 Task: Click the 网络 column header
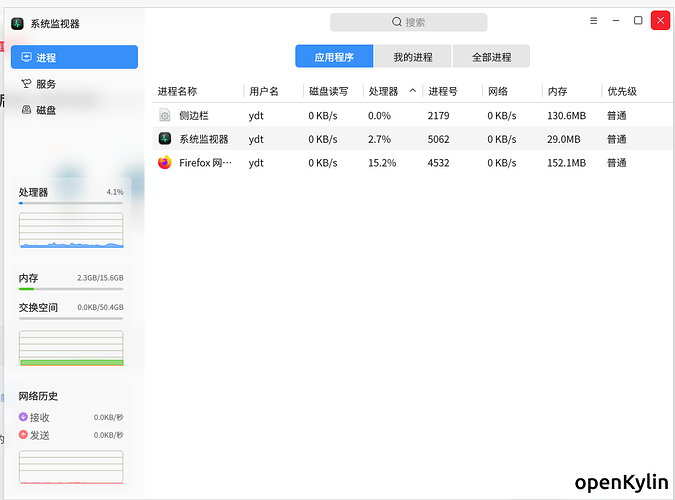pos(498,91)
